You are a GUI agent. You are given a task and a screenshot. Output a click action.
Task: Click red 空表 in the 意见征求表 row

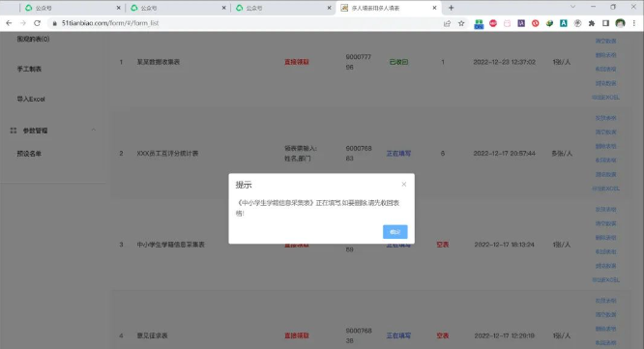tap(442, 335)
